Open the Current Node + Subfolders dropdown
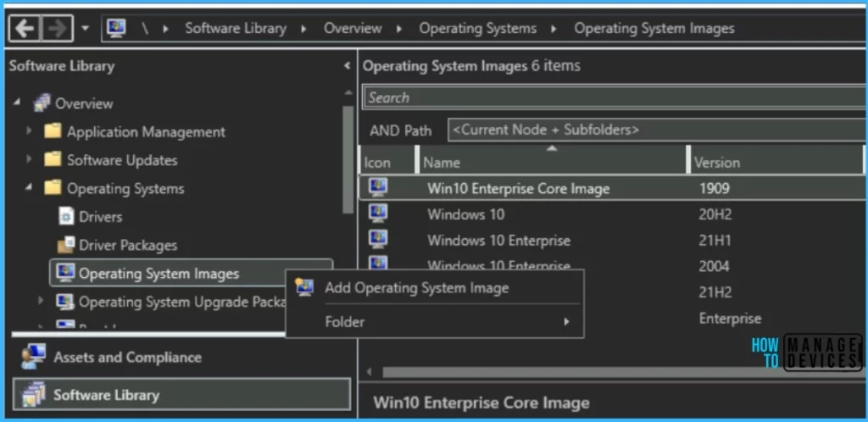This screenshot has height=422, width=868. [x=657, y=130]
